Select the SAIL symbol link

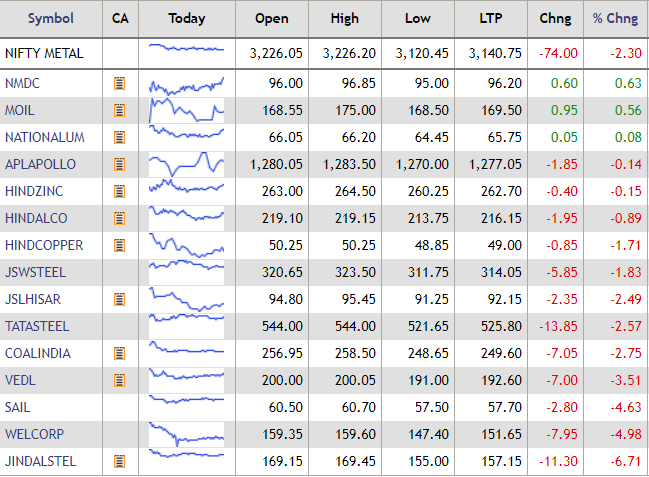18,407
